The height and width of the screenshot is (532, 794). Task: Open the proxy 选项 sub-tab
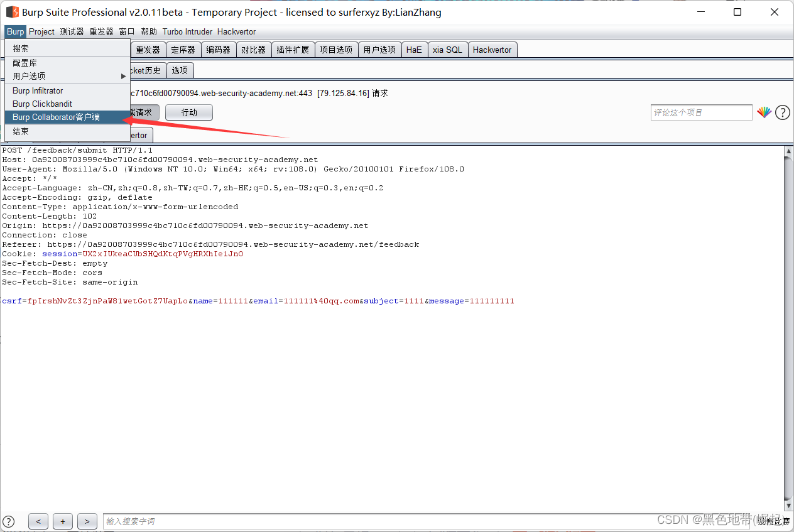[x=180, y=70]
